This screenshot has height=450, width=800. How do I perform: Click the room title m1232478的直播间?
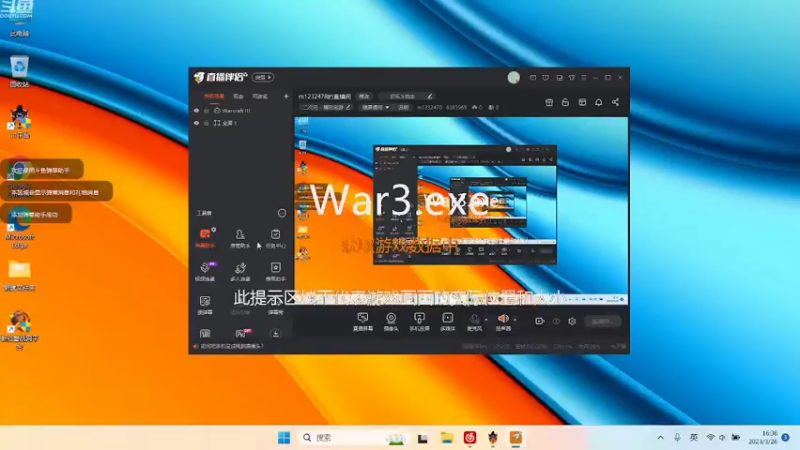click(324, 96)
